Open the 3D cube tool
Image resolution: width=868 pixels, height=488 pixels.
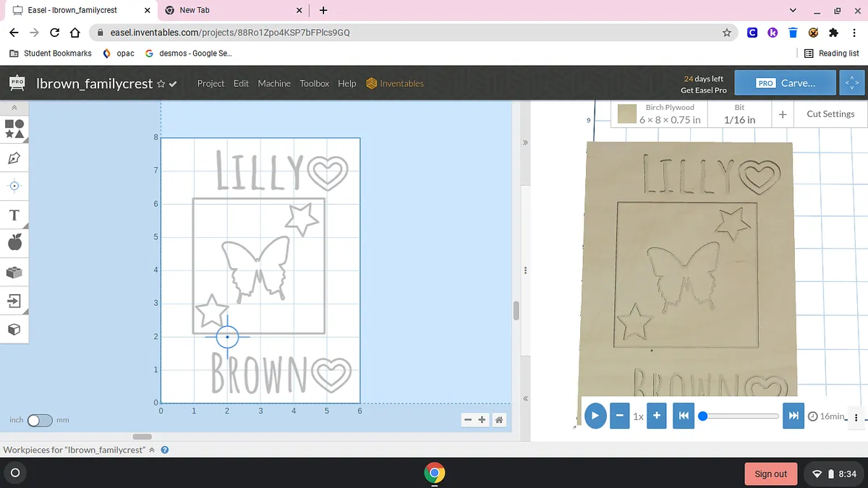click(14, 329)
